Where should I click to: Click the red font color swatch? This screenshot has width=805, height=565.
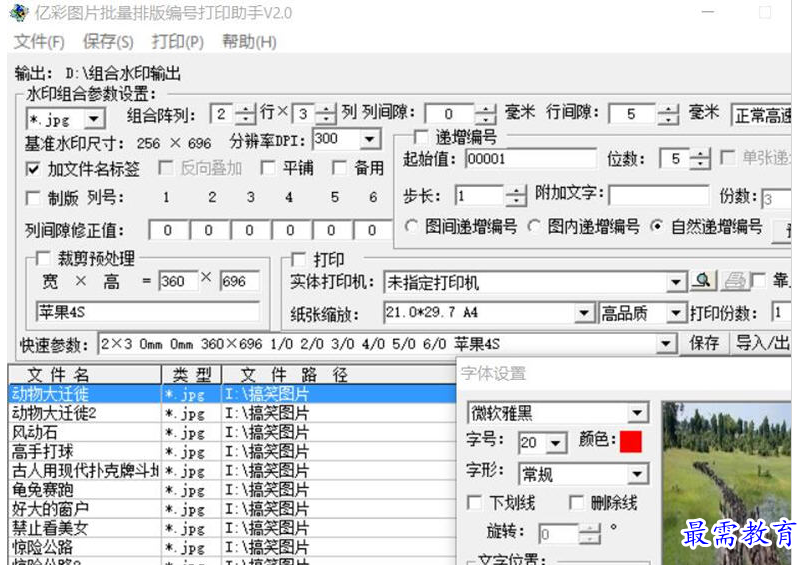[630, 441]
